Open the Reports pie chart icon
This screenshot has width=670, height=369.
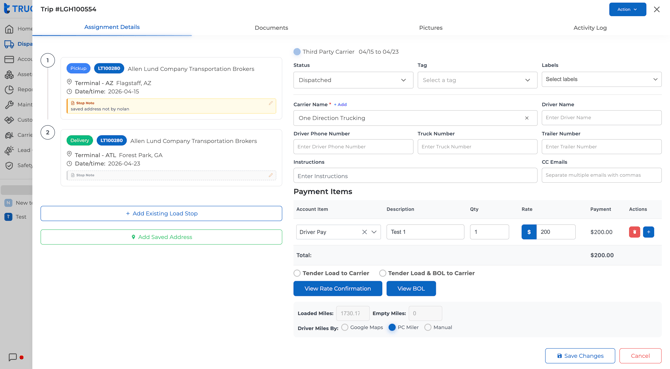click(x=9, y=90)
